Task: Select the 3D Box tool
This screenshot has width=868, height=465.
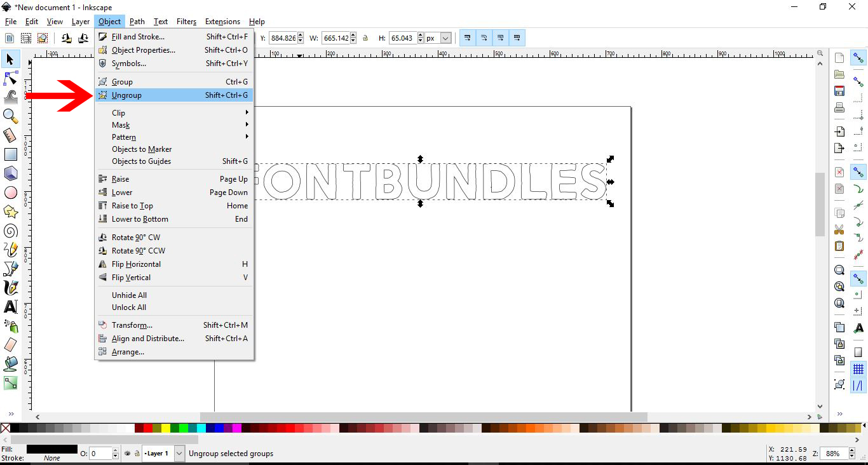Action: pyautogui.click(x=10, y=173)
